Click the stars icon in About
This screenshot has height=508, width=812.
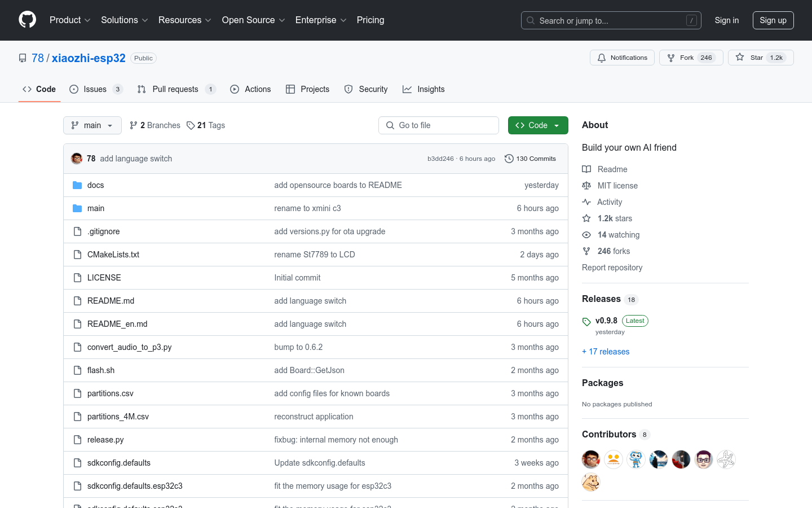point(586,218)
